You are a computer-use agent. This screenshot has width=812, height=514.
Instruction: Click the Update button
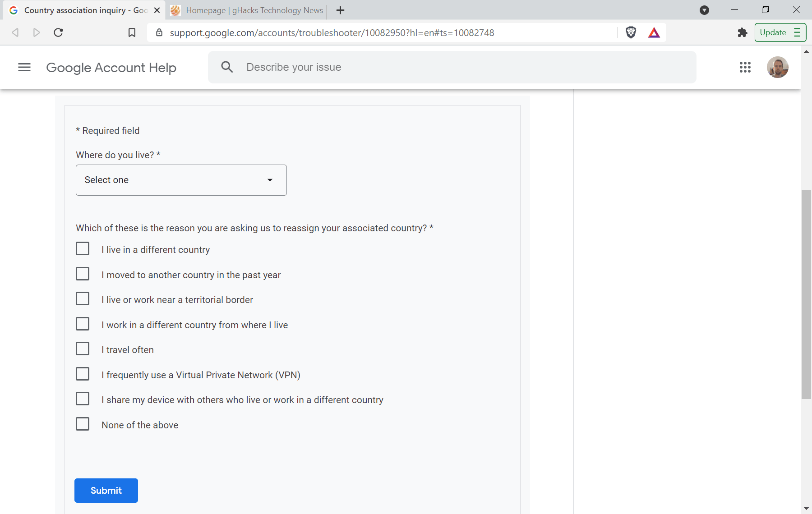coord(773,32)
